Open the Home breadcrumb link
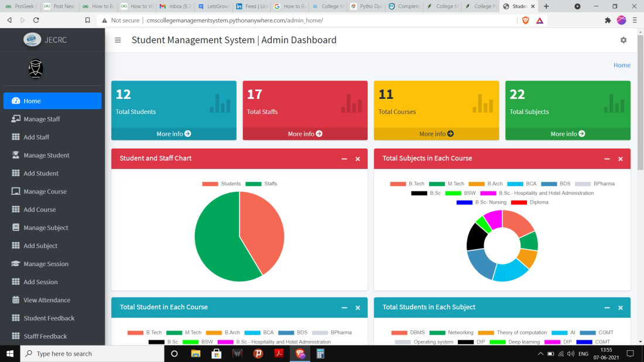 622,65
